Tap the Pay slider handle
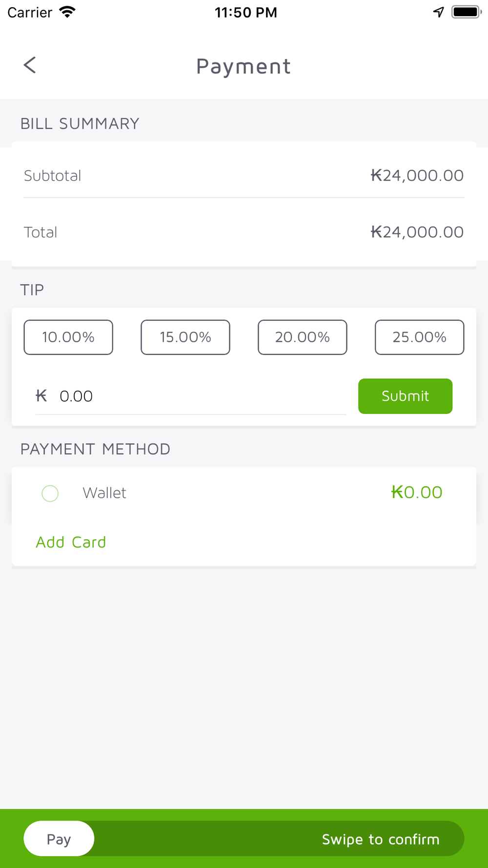The height and width of the screenshot is (868, 488). click(x=59, y=839)
